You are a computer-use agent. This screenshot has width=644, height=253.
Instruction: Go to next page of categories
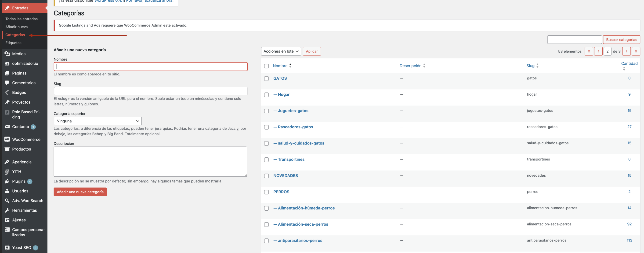point(626,51)
